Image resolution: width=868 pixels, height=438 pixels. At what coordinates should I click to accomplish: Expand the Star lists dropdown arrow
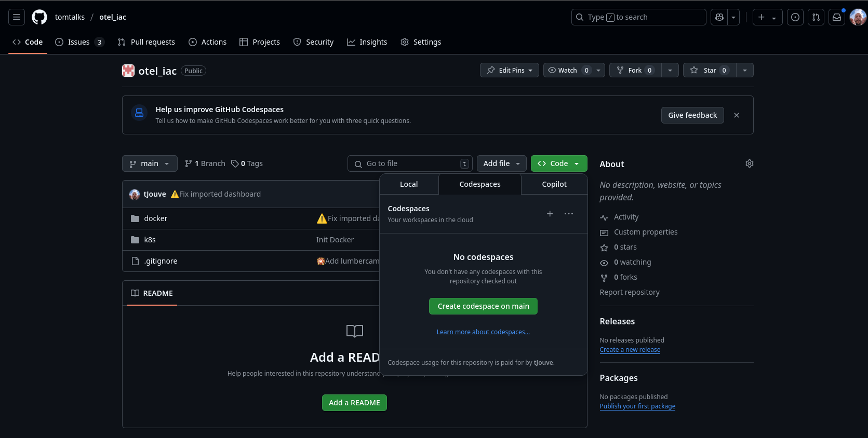[745, 70]
